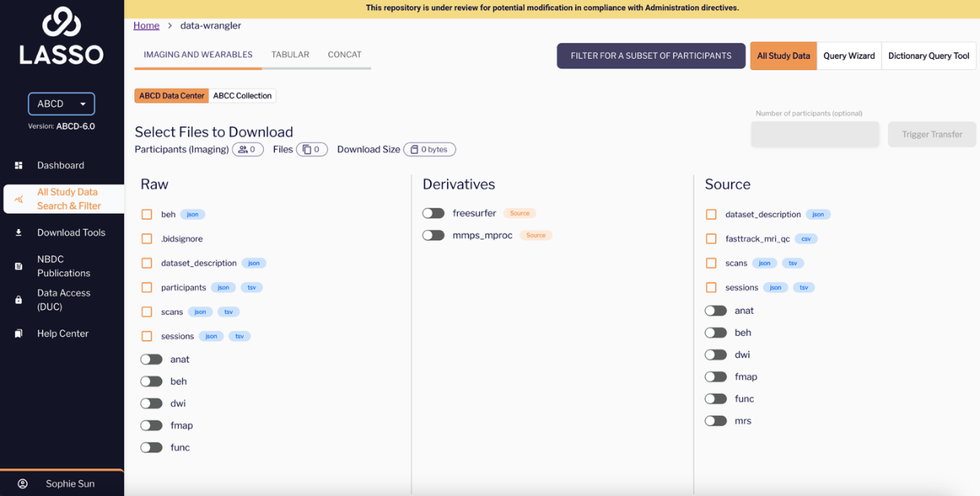980x496 pixels.
Task: Check the Raw beh json checkbox
Action: [147, 214]
